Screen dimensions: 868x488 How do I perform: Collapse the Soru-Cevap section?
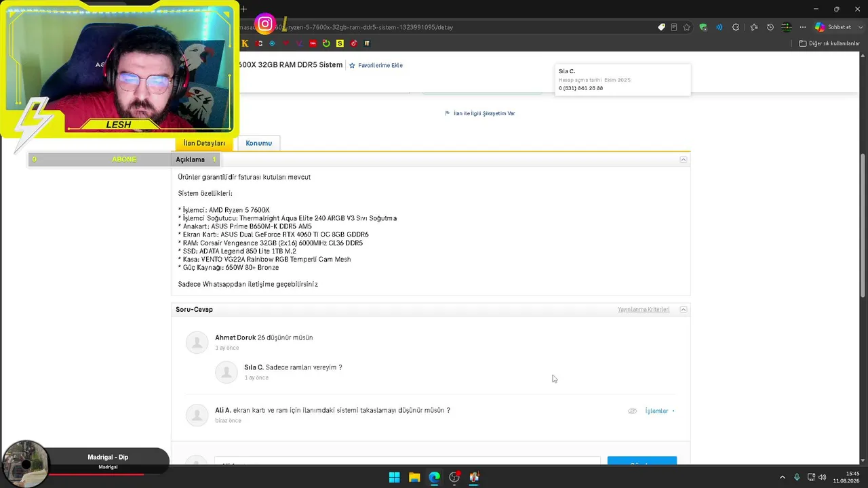(x=684, y=310)
